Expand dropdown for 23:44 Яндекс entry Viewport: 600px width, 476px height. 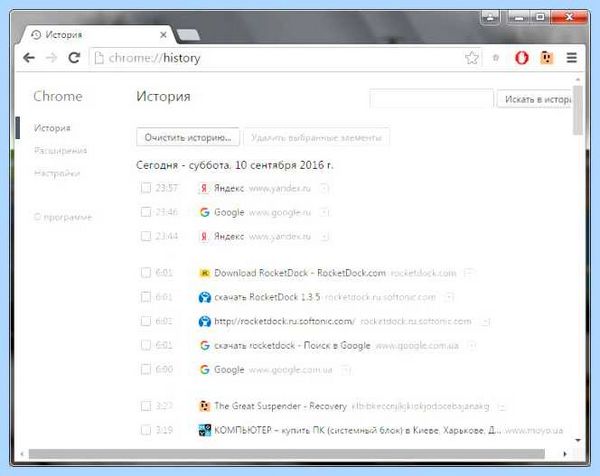324,236
